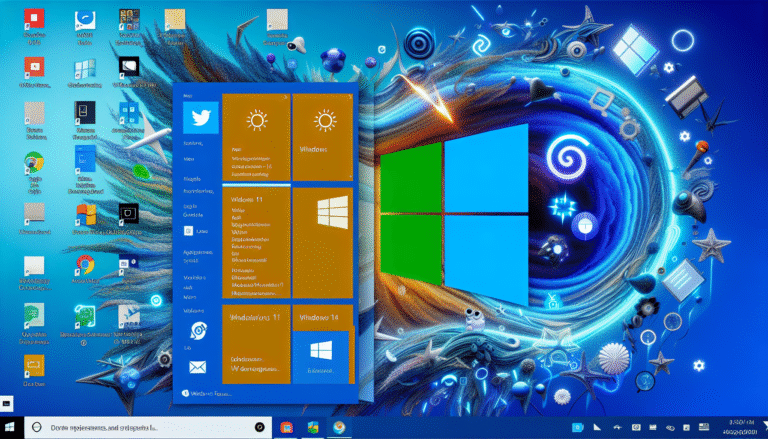Click the Cortana circle icon in search box
The width and height of the screenshot is (768, 439).
36,428
